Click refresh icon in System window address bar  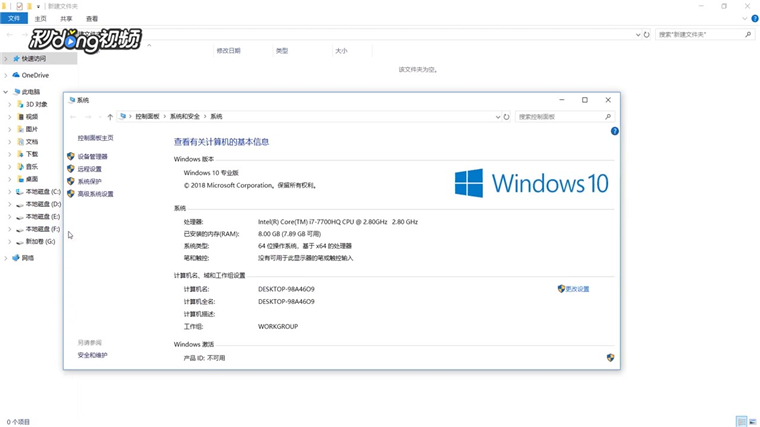(507, 117)
